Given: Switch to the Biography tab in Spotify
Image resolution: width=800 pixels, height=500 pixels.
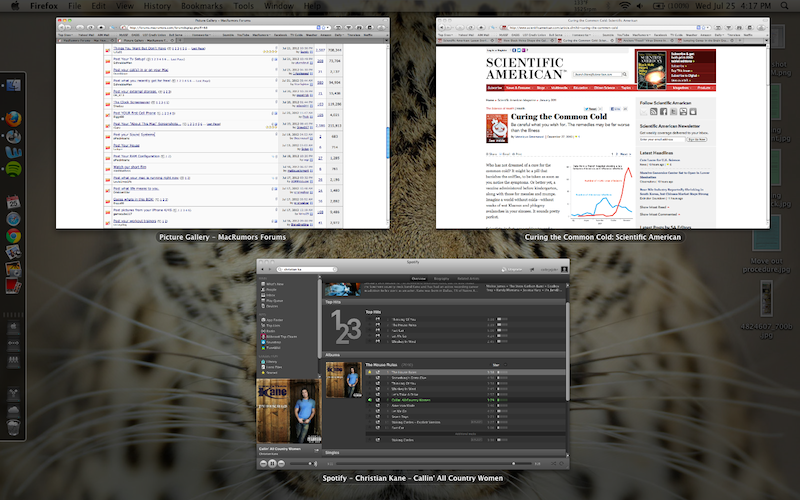Looking at the screenshot, I should [x=441, y=279].
